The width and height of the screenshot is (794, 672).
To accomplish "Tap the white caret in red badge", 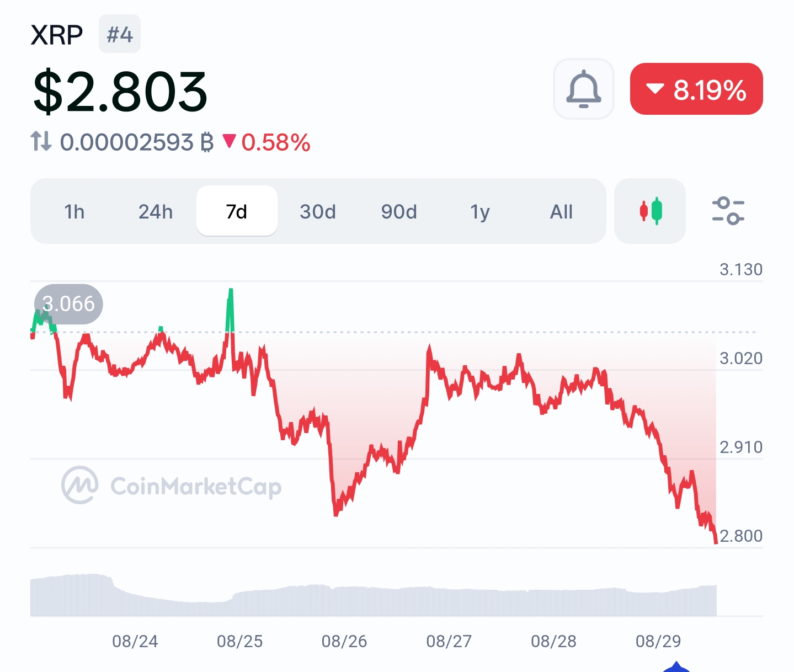I will coord(655,89).
